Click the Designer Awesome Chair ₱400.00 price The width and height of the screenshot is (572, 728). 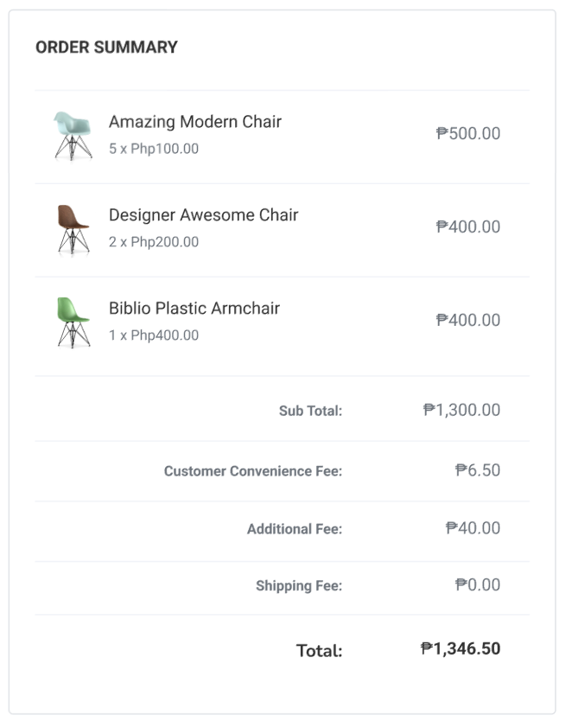click(x=468, y=227)
